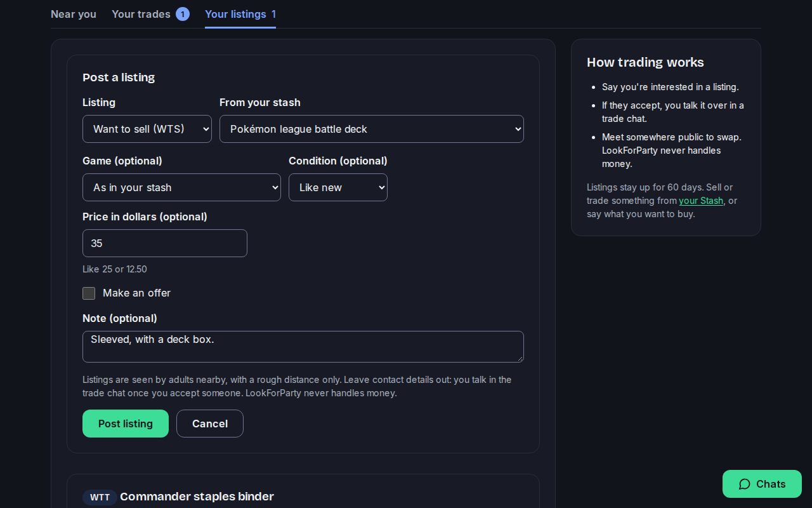
Task: Cancel the listing form
Action: [x=210, y=424]
